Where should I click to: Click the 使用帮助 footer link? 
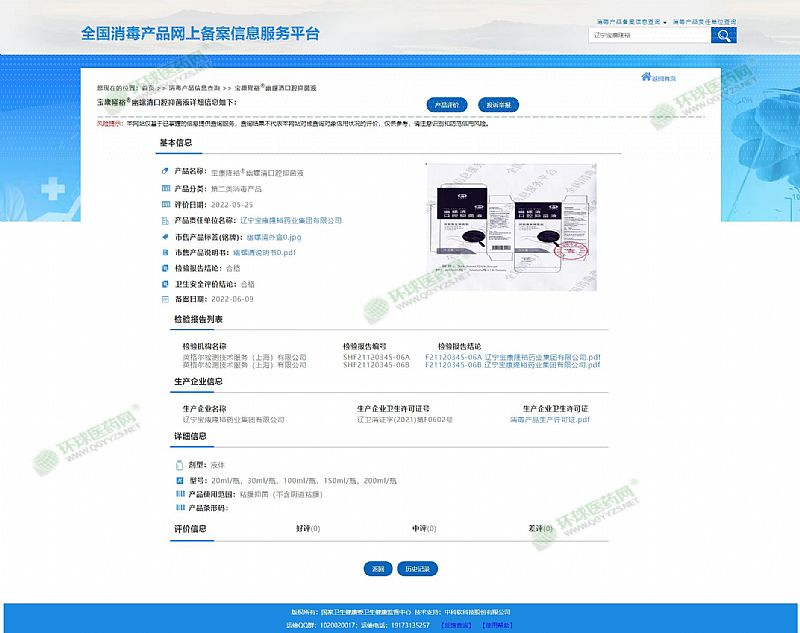click(497, 625)
